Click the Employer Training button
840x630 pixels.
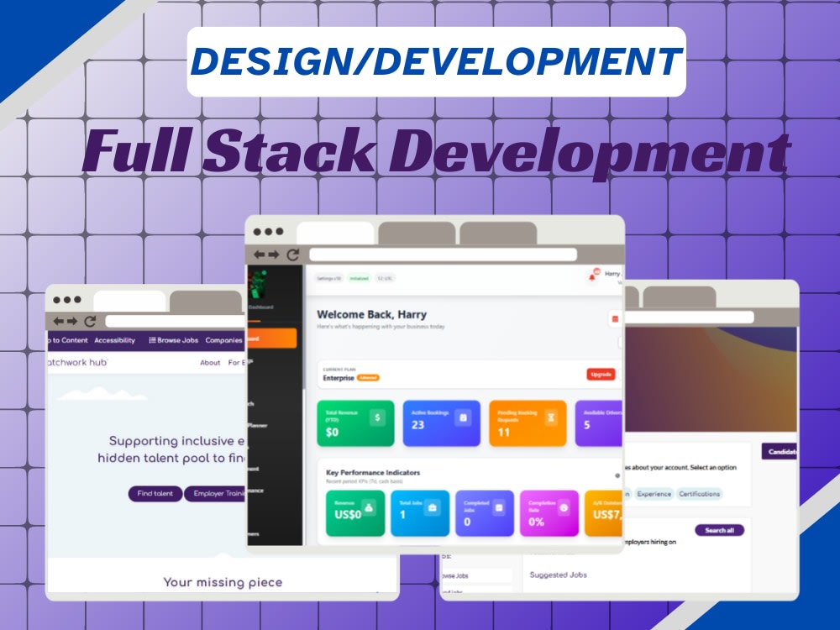click(215, 493)
